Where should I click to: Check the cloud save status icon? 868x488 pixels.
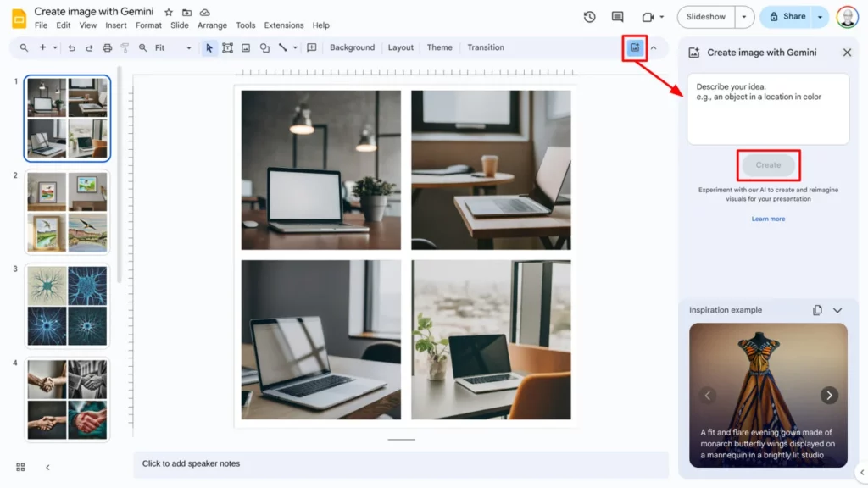(205, 12)
